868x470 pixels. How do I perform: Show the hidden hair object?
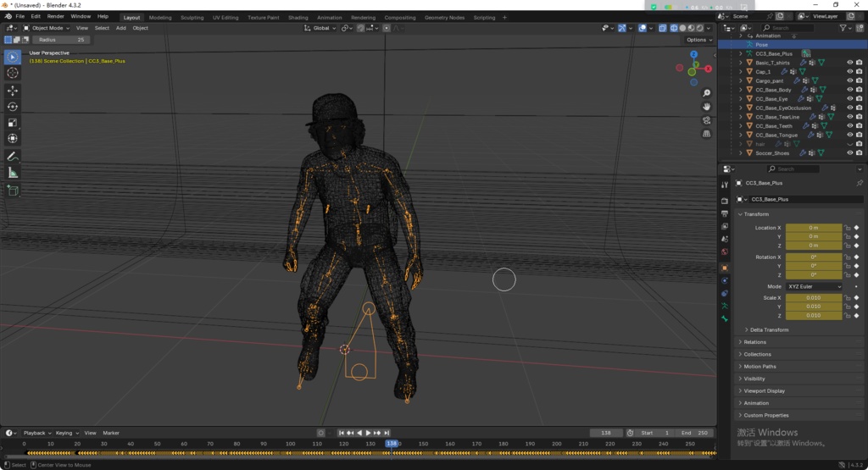pyautogui.click(x=849, y=144)
